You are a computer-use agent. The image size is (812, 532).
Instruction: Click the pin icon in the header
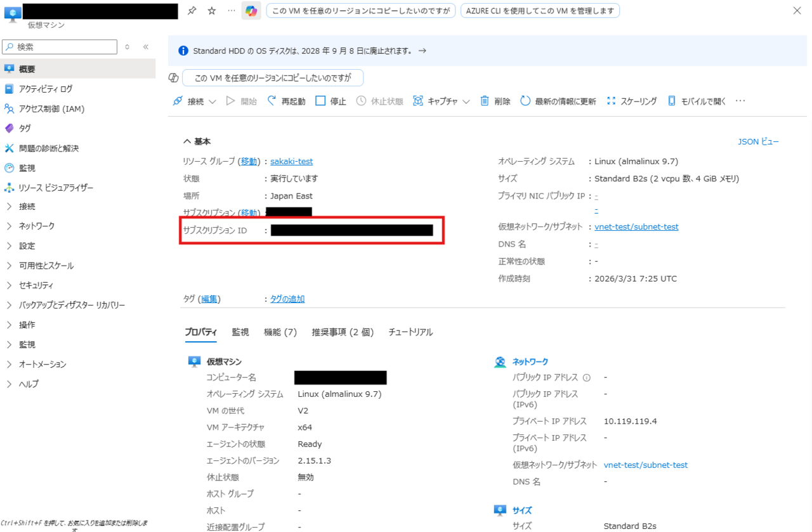(x=192, y=11)
